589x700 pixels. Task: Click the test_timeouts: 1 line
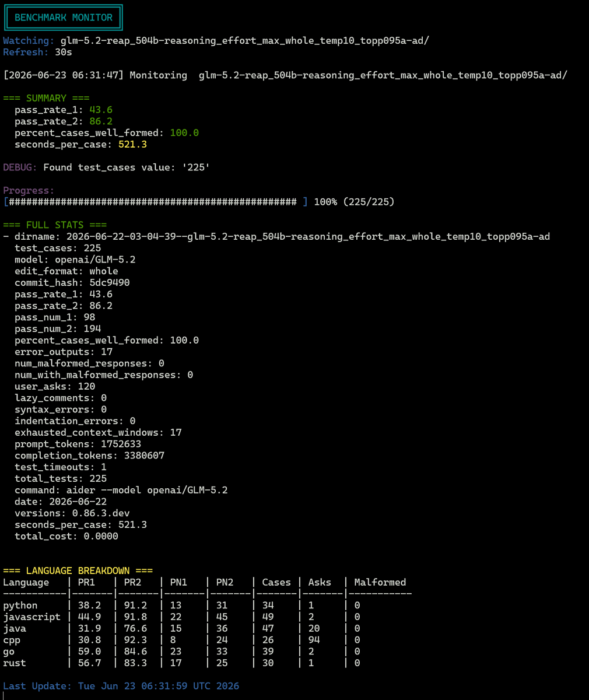61,467
